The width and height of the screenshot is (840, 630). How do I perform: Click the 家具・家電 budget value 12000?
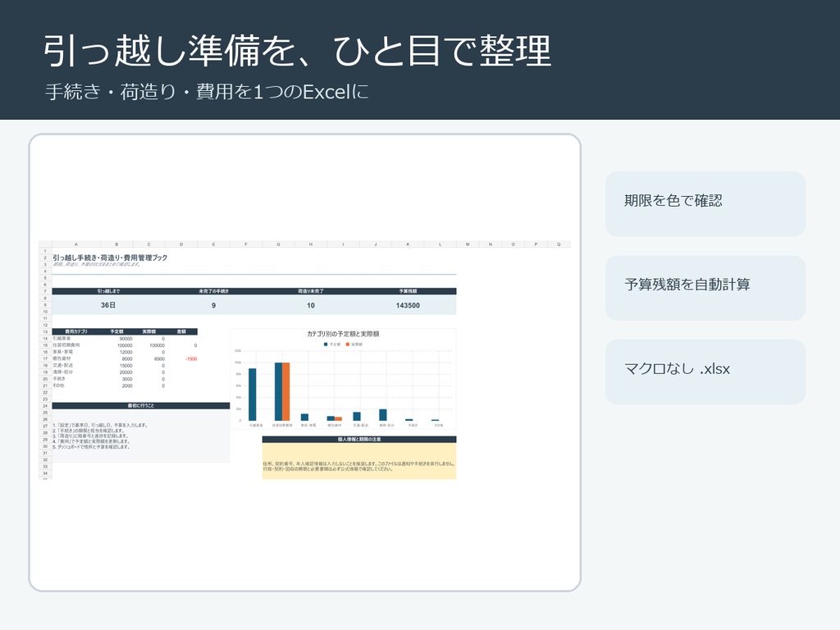tap(126, 352)
